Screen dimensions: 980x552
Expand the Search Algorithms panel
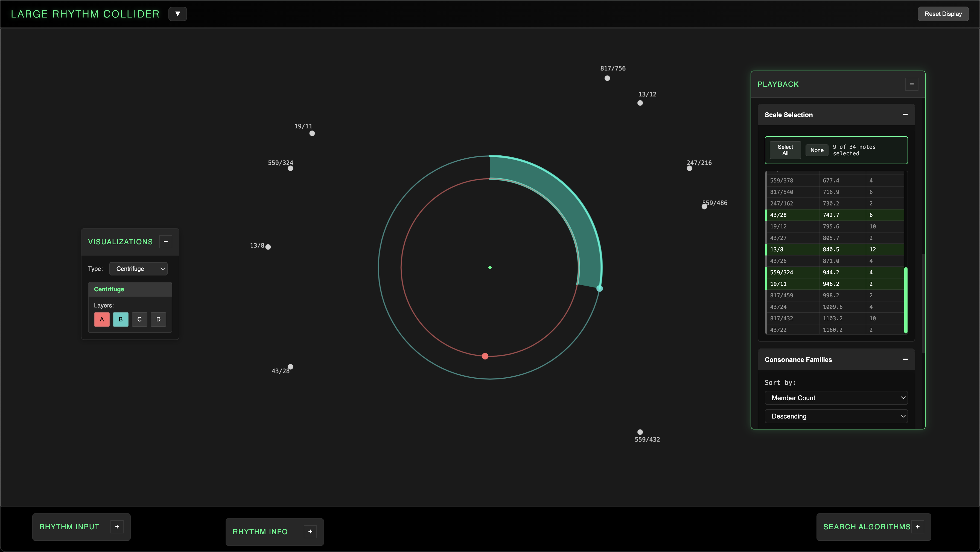pos(918,527)
